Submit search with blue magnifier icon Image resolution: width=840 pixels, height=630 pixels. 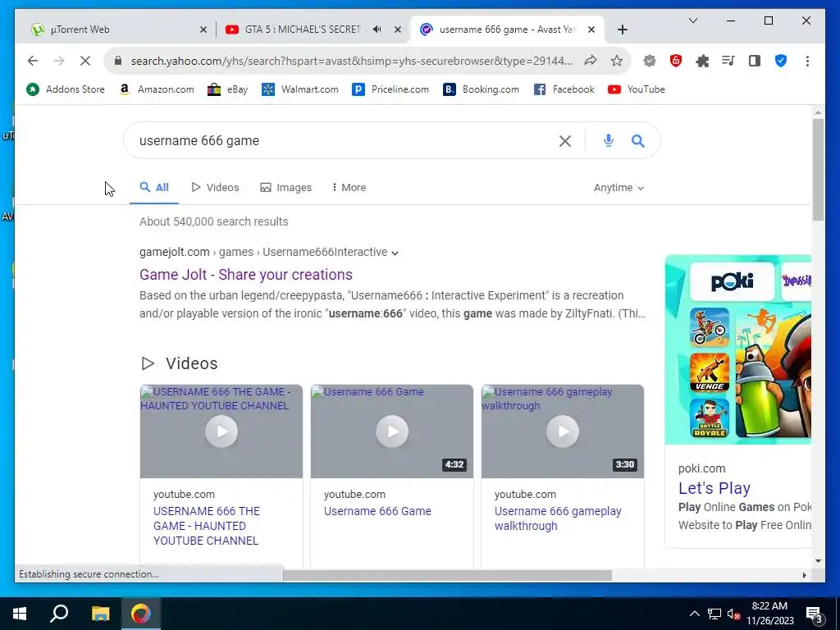[x=637, y=141]
